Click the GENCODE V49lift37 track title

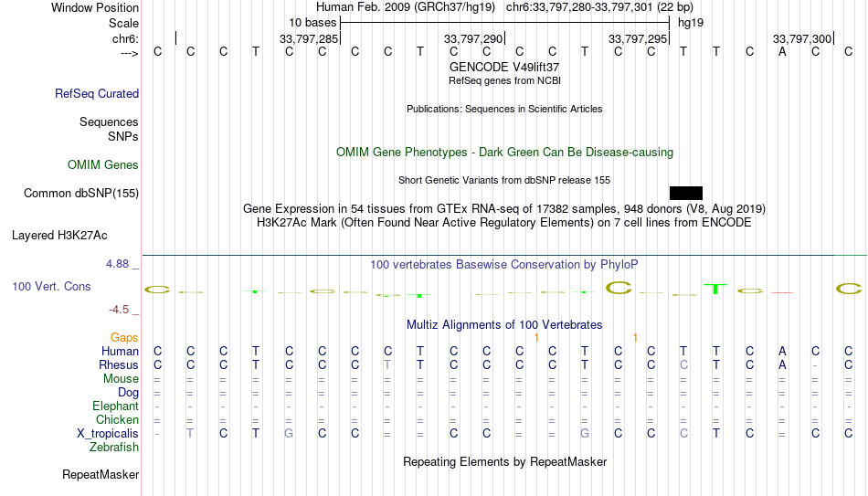[x=504, y=67]
